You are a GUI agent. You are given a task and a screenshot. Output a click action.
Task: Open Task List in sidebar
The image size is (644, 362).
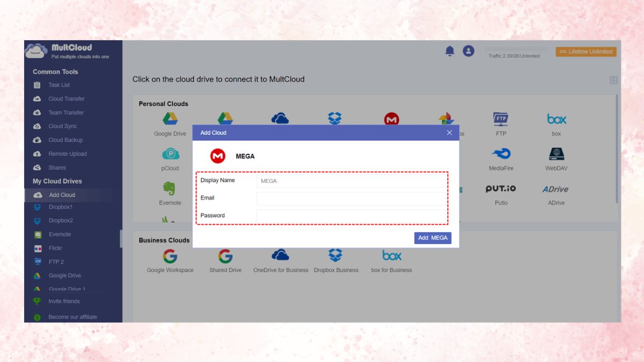pyautogui.click(x=59, y=85)
